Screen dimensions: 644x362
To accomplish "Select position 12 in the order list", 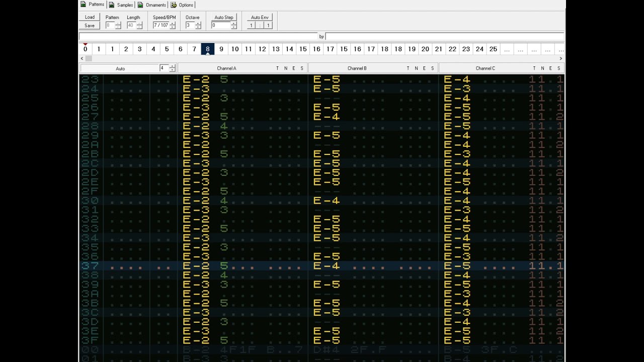I will [262, 49].
